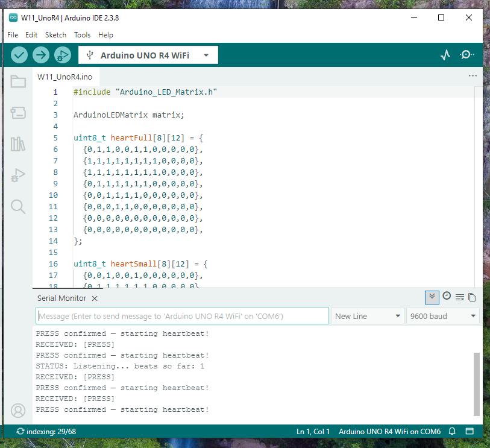This screenshot has height=448, width=490.
Task: Clear the Serial Monitor output
Action: pos(460,297)
